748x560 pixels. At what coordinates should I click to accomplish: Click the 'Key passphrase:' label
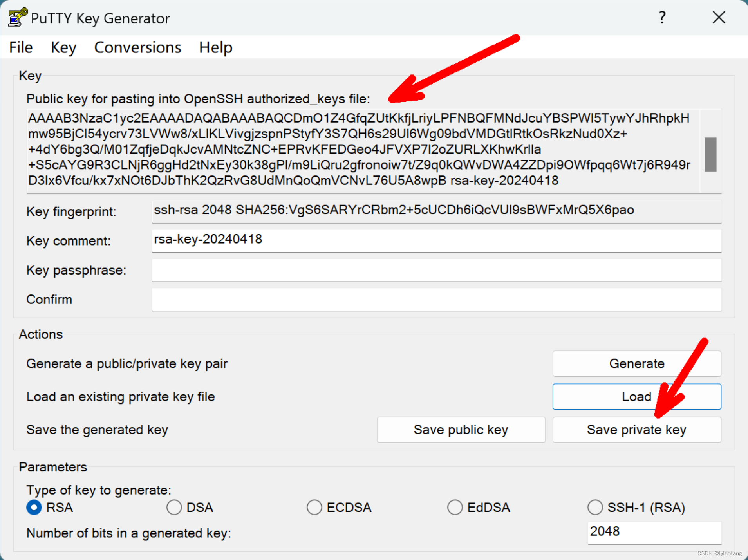coord(76,270)
